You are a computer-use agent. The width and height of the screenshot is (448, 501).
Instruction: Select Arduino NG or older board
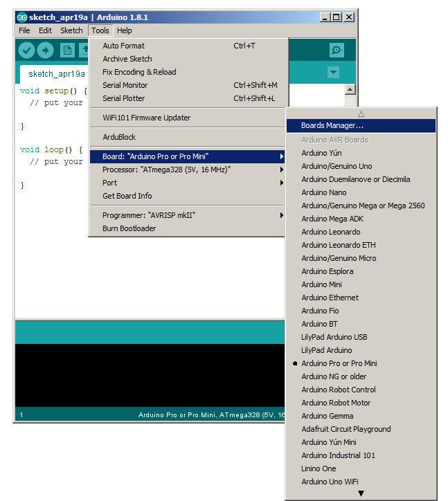361,376
